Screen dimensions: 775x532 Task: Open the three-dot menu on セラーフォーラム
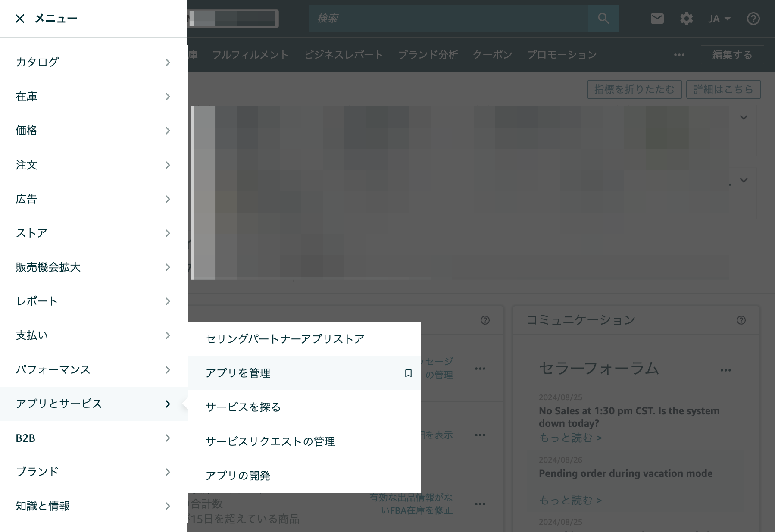pos(725,370)
